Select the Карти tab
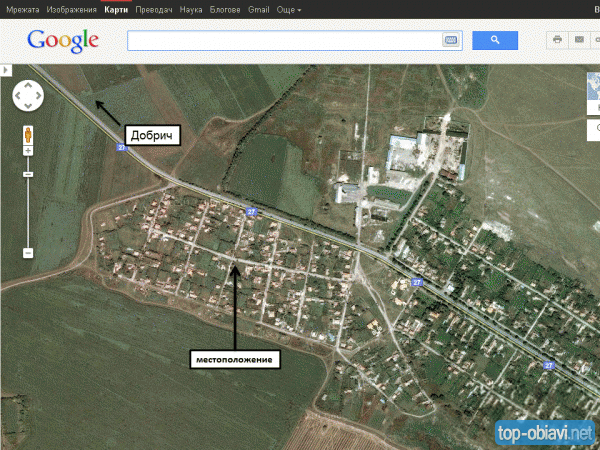 tap(116, 10)
